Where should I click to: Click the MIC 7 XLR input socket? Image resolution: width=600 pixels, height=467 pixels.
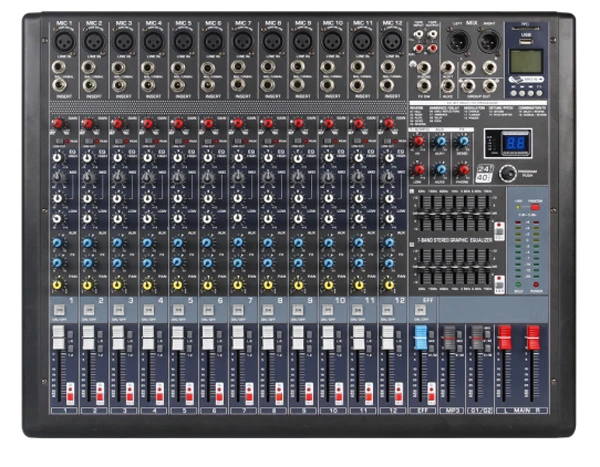(243, 41)
